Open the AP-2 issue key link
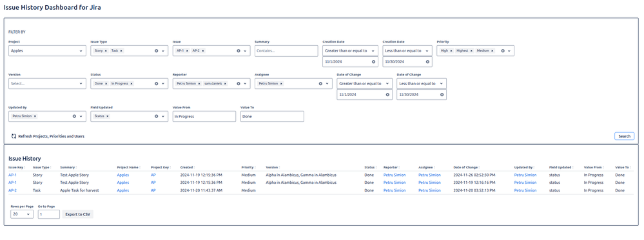The image size is (644, 240). (12, 190)
